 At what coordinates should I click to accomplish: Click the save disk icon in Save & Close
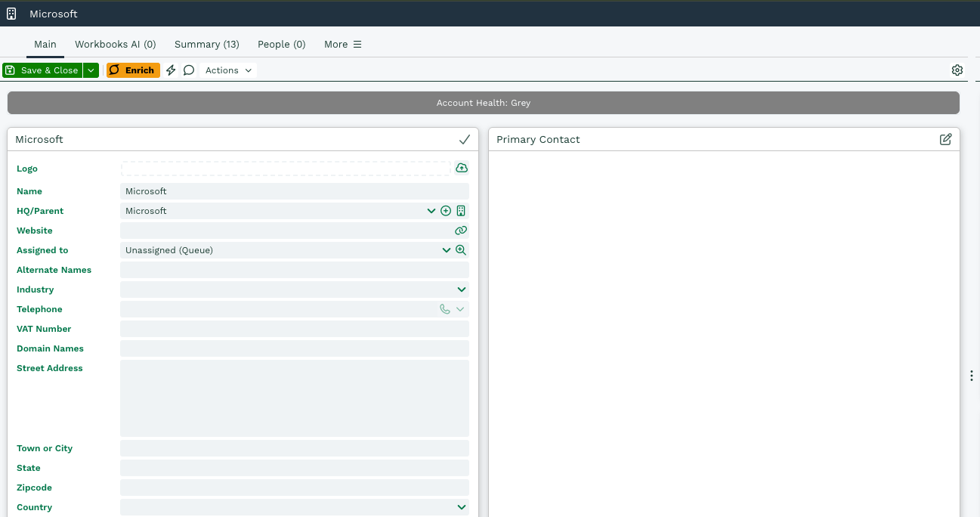pyautogui.click(x=10, y=70)
